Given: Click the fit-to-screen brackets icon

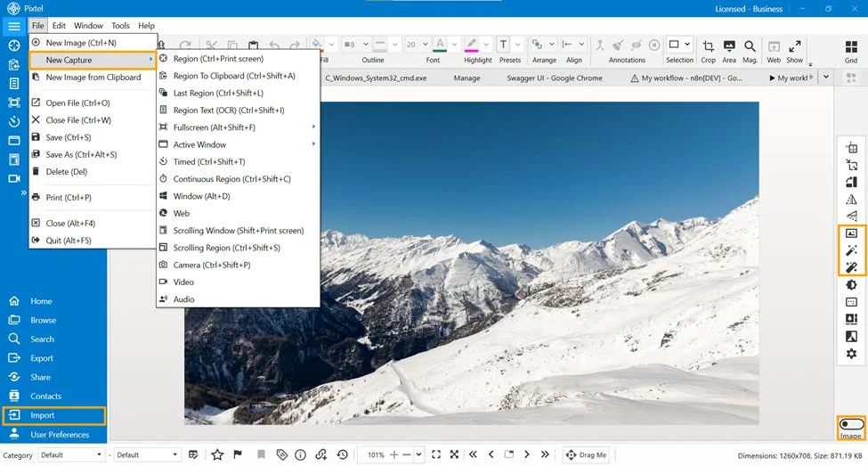Looking at the screenshot, I should pyautogui.click(x=436, y=454).
